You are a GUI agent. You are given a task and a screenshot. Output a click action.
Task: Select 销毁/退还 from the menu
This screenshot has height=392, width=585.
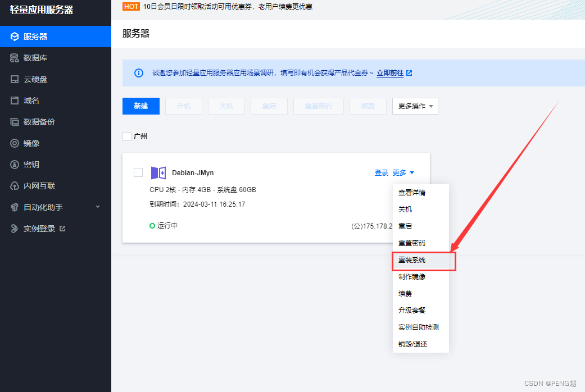421,344
